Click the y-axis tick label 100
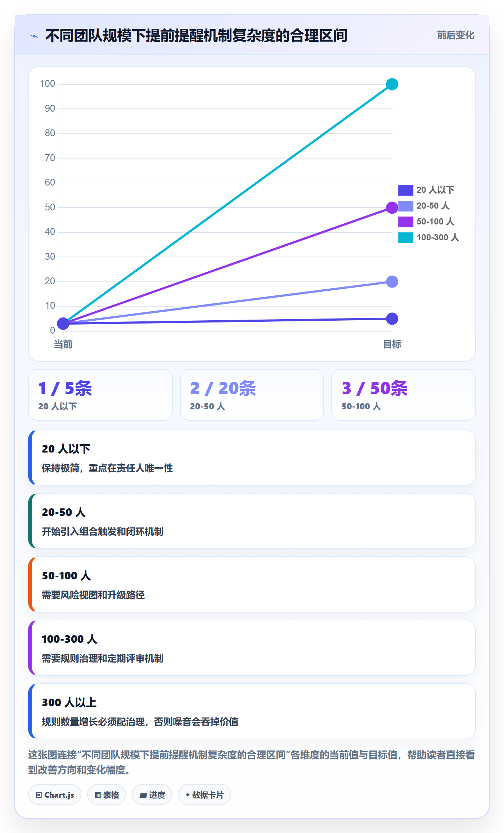Image resolution: width=504 pixels, height=833 pixels. pyautogui.click(x=48, y=84)
